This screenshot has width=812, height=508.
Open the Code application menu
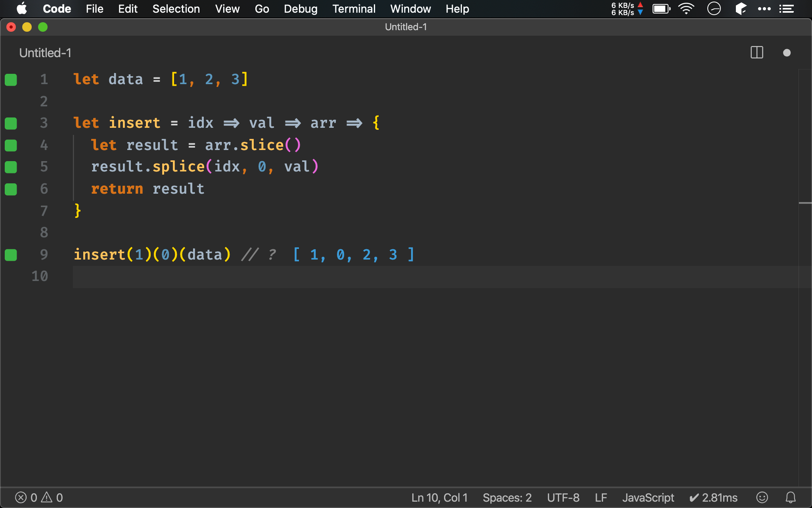tap(57, 9)
